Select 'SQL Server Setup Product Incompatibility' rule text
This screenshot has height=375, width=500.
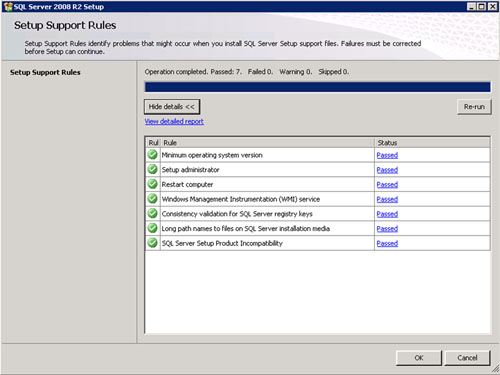(222, 243)
